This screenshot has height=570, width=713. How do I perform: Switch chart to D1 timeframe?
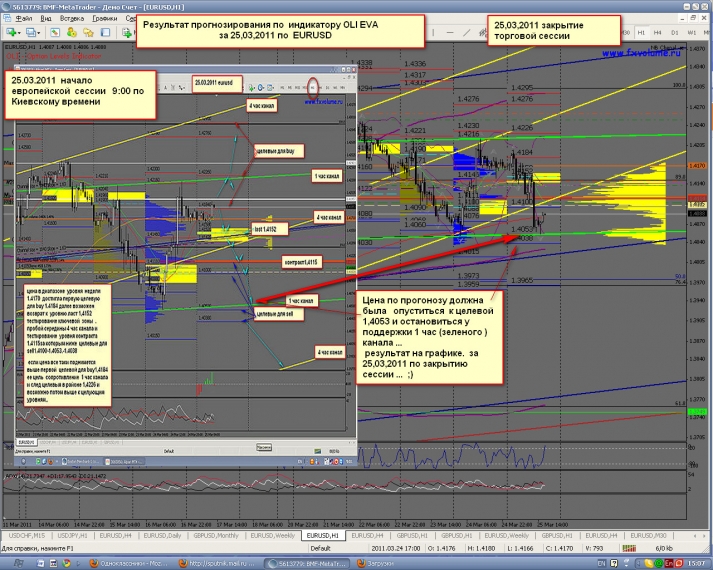pyautogui.click(x=674, y=33)
